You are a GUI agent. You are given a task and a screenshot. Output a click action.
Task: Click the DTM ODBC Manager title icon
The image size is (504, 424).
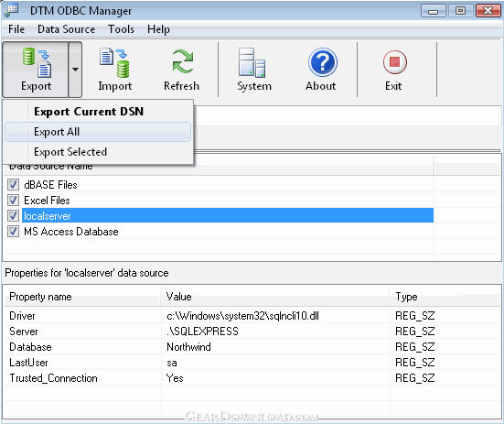[12, 10]
